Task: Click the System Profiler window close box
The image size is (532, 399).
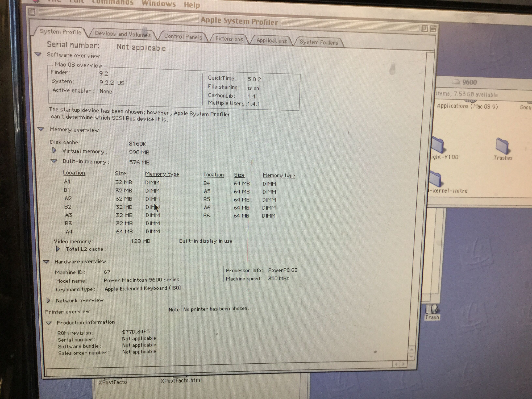Action: click(x=32, y=12)
